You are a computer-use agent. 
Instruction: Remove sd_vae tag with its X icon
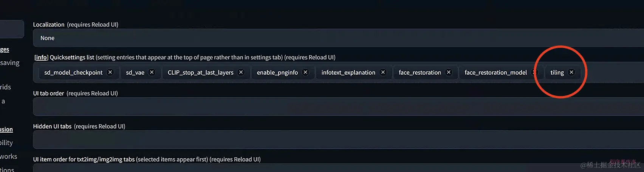(x=152, y=72)
